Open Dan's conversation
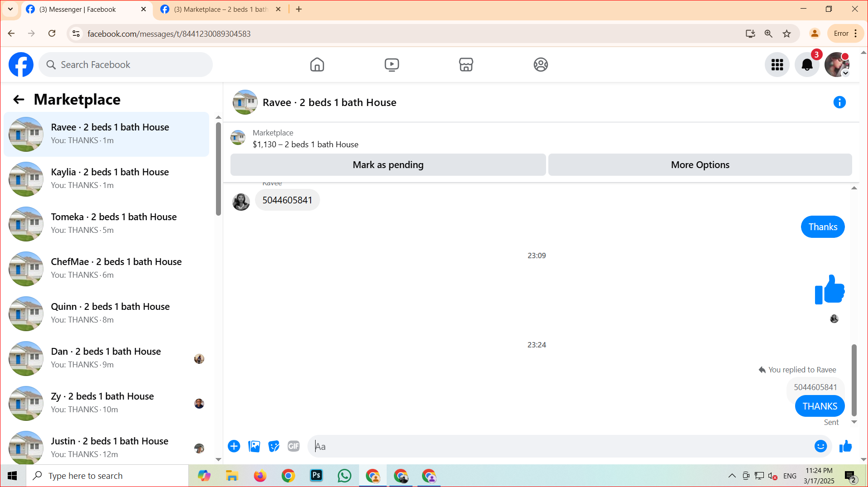Viewport: 868px width, 487px height. pos(106,358)
